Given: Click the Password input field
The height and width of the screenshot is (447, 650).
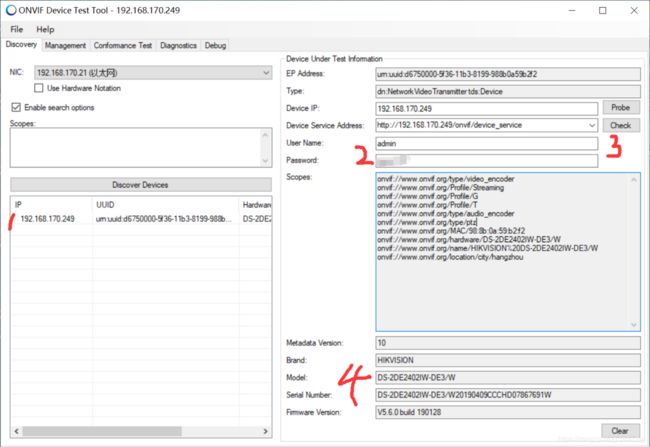Looking at the screenshot, I should (487, 160).
